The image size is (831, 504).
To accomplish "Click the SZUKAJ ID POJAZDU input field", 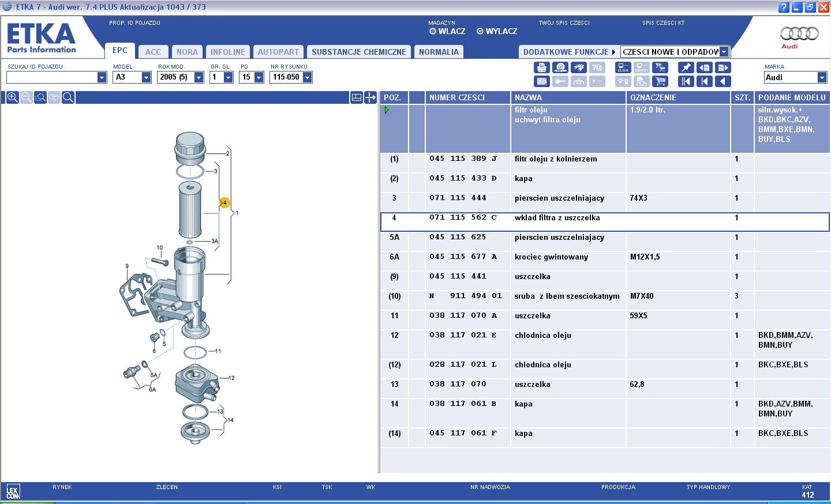I will click(52, 77).
